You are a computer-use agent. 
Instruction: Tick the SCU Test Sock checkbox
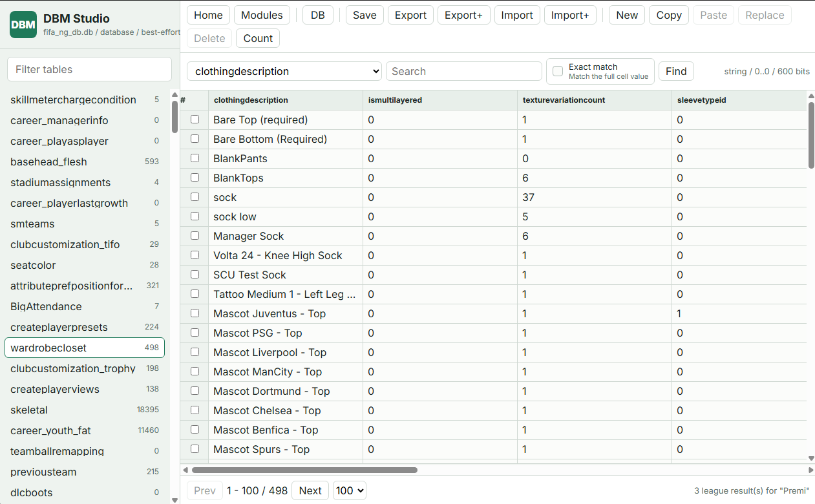point(195,275)
